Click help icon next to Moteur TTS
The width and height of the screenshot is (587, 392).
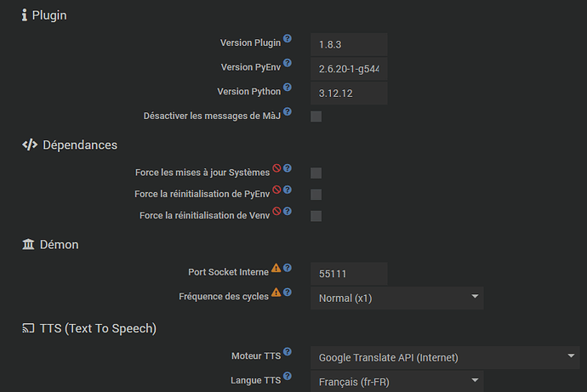tap(288, 352)
